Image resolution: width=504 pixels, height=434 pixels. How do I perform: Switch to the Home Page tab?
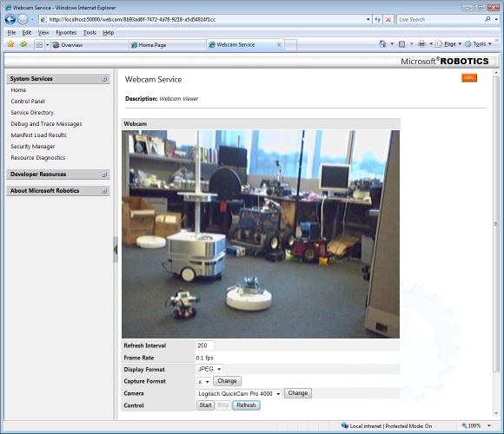pos(167,45)
